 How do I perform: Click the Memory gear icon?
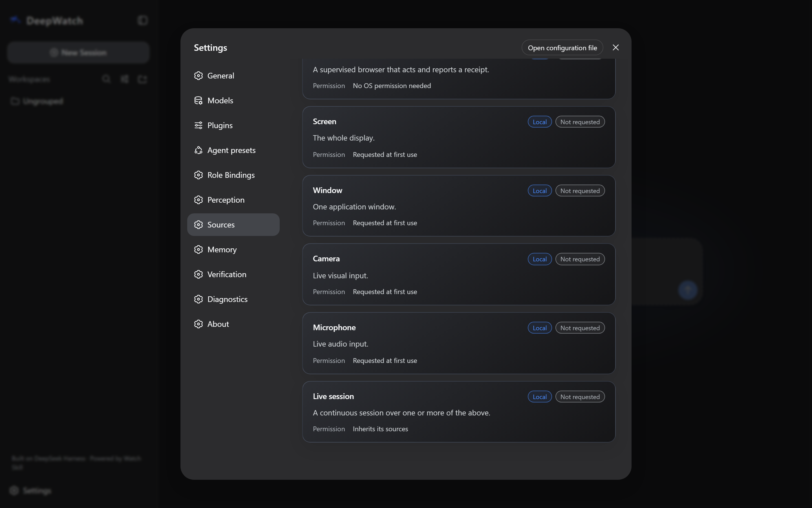click(x=198, y=250)
